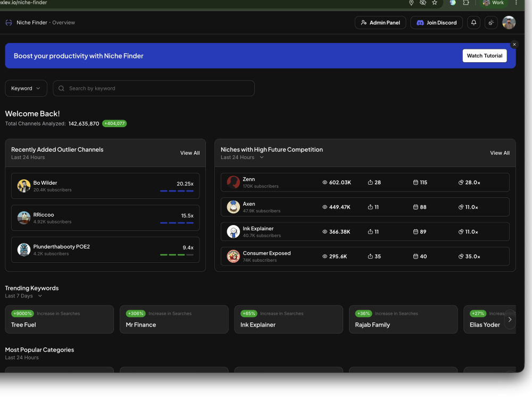This screenshot has height=399, width=532.
Task: Click likes icon in Consumer Exposed row
Action: (370, 256)
